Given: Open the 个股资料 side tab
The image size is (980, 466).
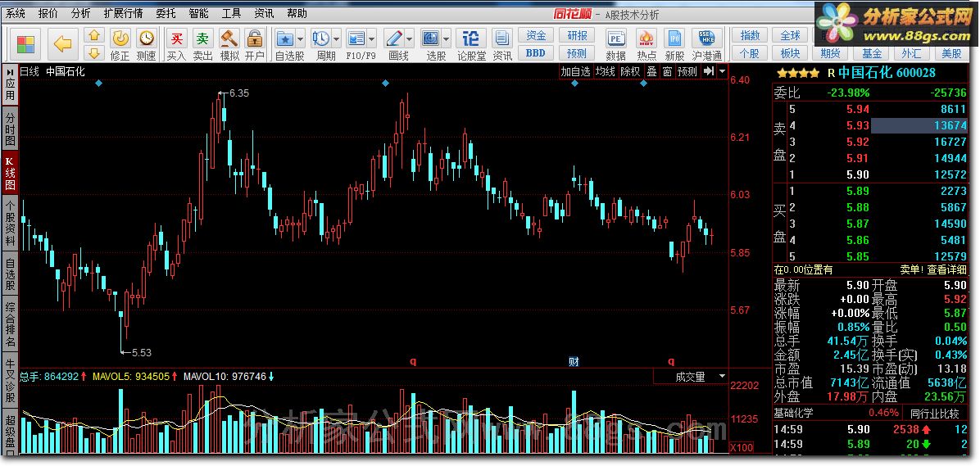Looking at the screenshot, I should 10,223.
